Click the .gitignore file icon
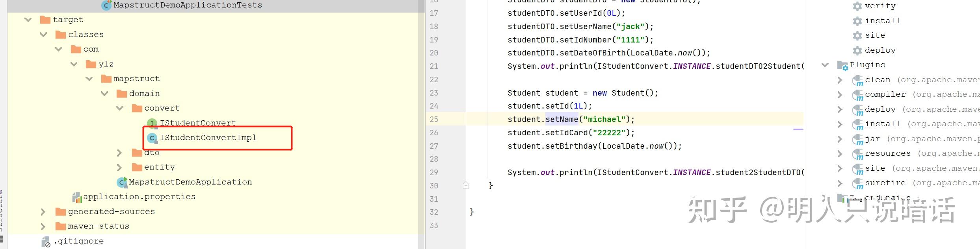 (46, 242)
